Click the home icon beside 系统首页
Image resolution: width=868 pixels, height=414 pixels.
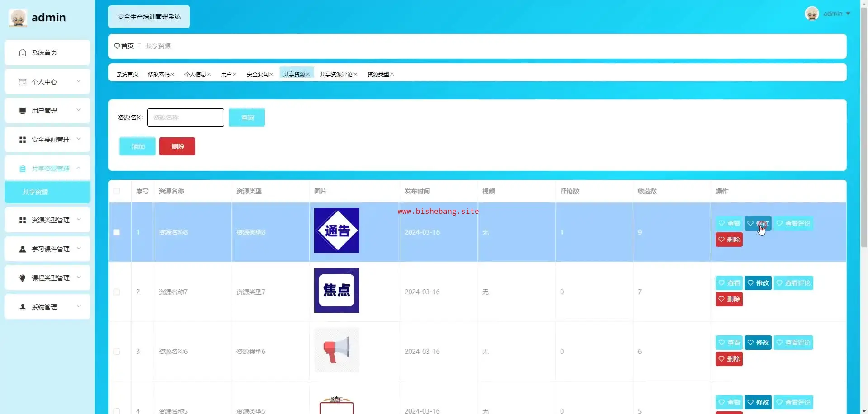coord(23,52)
